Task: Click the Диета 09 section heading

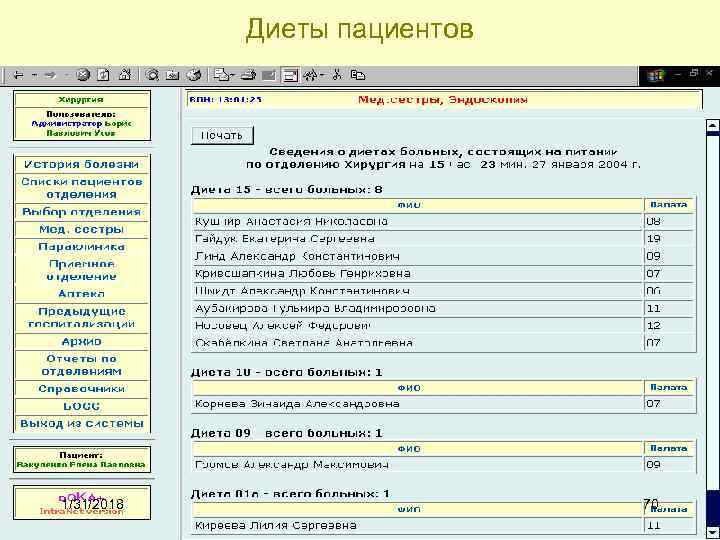Action: click(287, 433)
